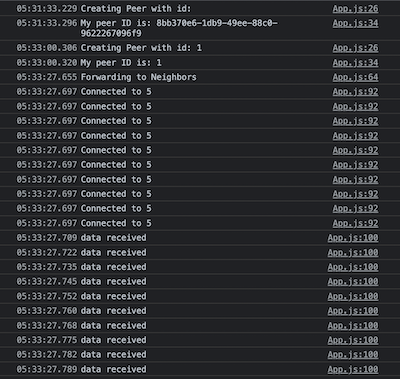Open App.js:64 link for Forwarding to Neighbors
The height and width of the screenshot is (379, 400).
click(x=355, y=77)
